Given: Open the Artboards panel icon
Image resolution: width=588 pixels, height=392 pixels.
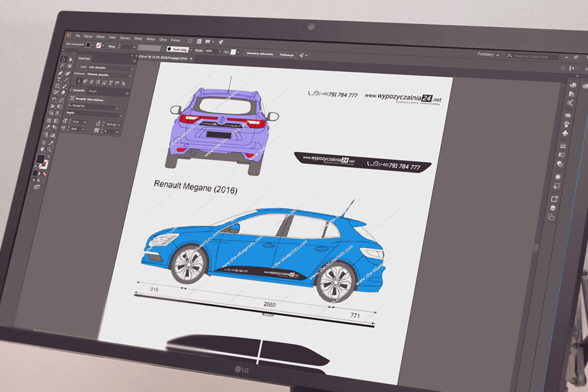Looking at the screenshot, I should pyautogui.click(x=552, y=217).
